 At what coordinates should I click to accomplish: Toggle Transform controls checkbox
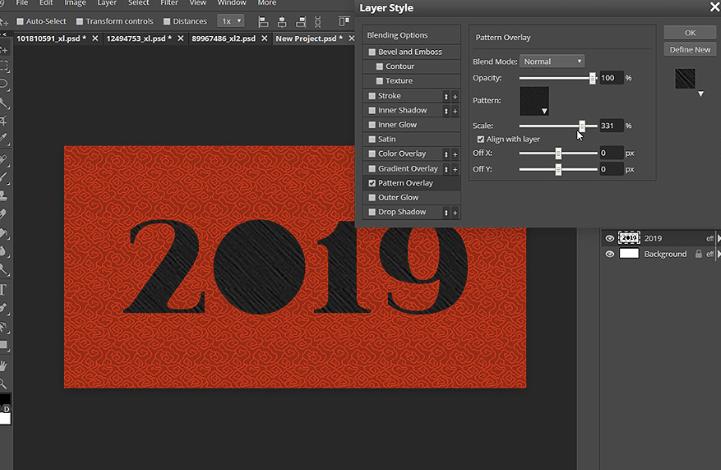coord(80,21)
